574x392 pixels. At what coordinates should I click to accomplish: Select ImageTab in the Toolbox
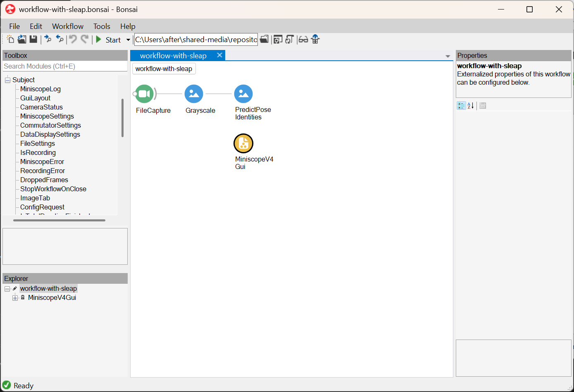click(35, 198)
